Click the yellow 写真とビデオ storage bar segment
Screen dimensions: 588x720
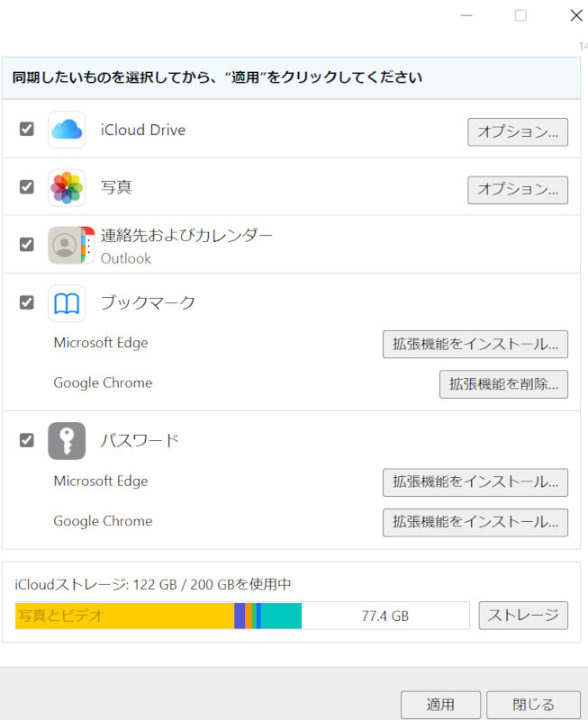124,616
